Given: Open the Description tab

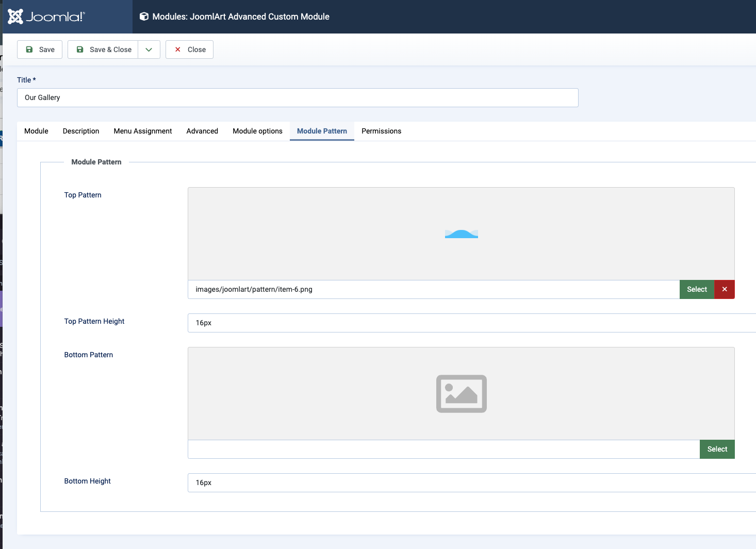Looking at the screenshot, I should point(81,131).
